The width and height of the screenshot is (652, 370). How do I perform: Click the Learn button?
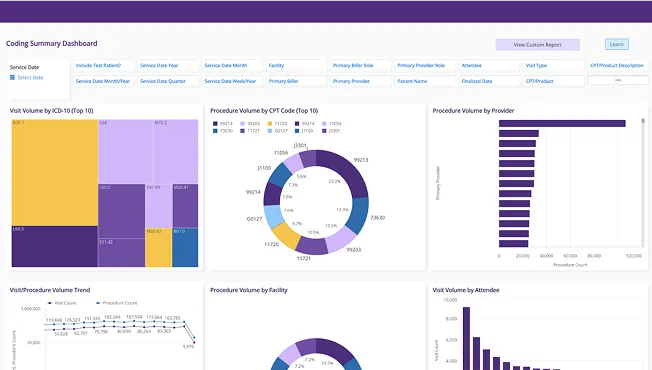pos(617,44)
